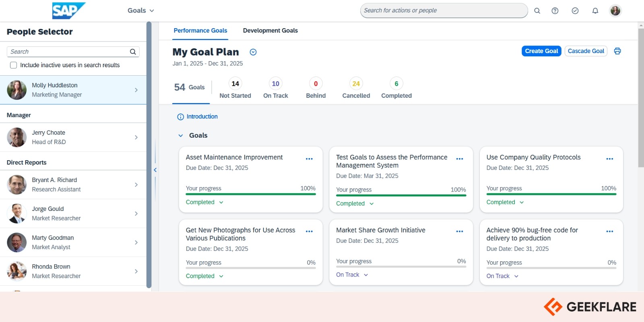Screen dimensions: 644x322
Task: Open the goal plan selector dropdown icon
Action: [x=253, y=52]
